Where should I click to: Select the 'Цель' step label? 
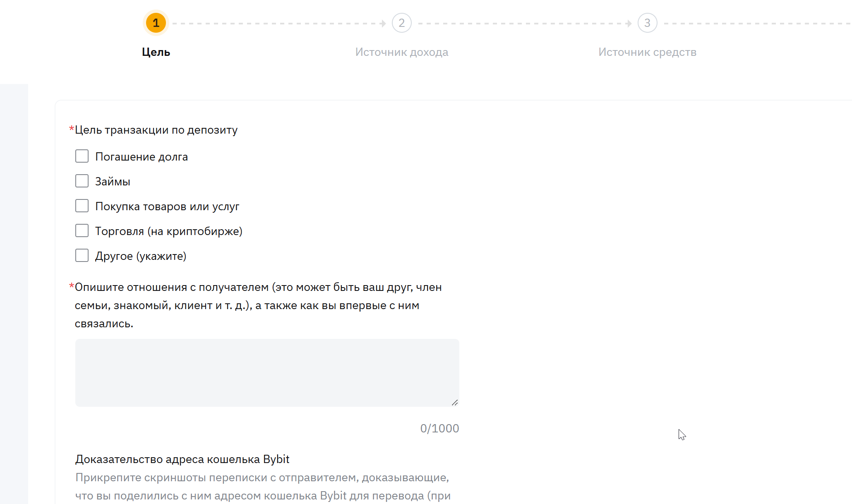pos(156,52)
